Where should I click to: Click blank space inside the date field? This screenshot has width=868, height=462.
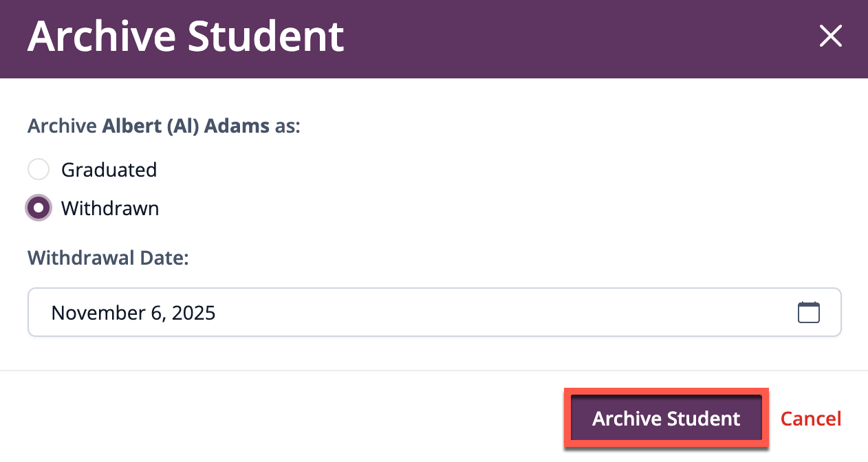[481, 313]
